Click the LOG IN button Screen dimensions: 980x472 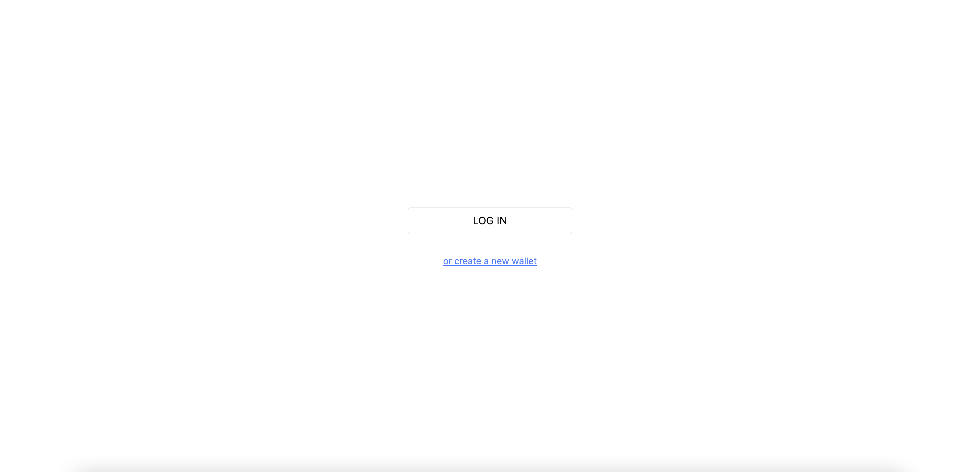[490, 221]
